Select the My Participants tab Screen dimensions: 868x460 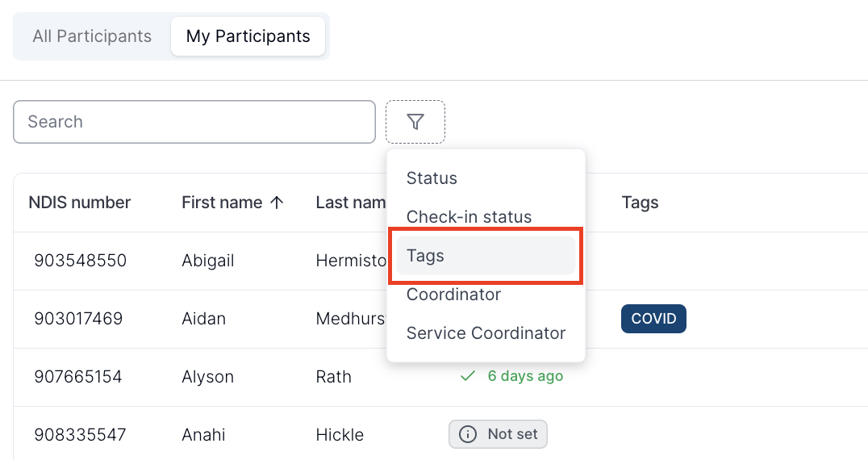(x=248, y=36)
